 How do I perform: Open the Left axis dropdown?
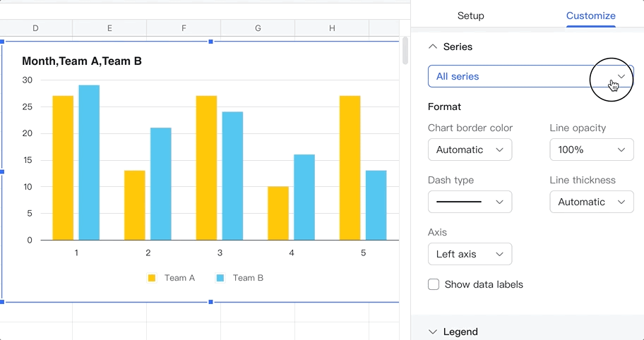[470, 254]
